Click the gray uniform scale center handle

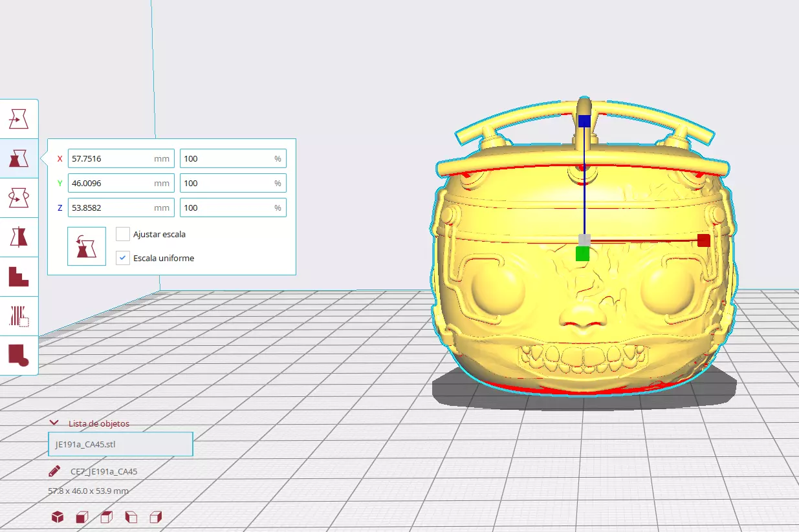pyautogui.click(x=584, y=240)
